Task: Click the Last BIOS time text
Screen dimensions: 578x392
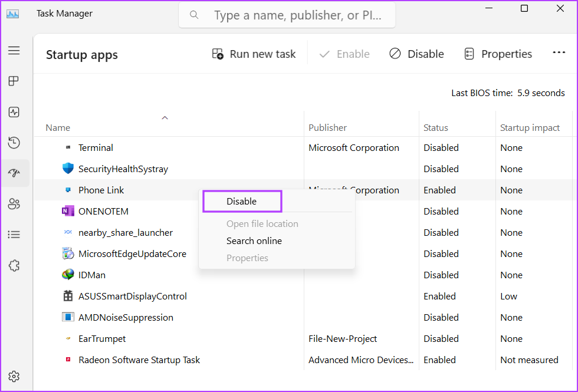Action: pos(508,93)
